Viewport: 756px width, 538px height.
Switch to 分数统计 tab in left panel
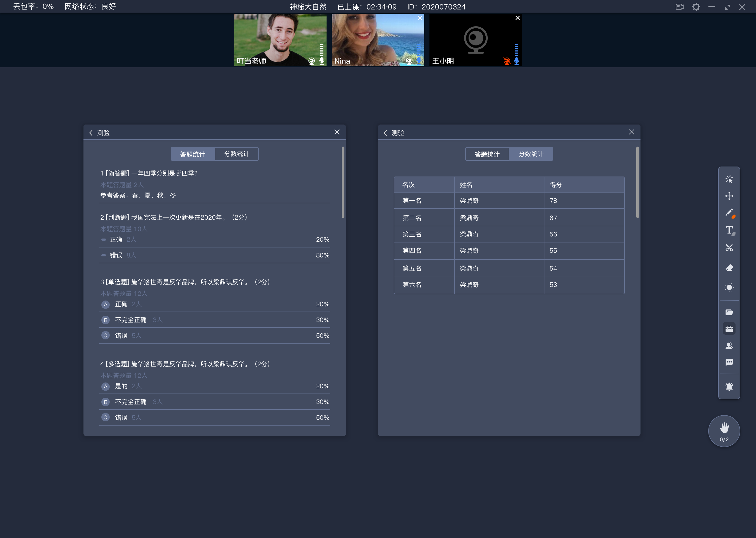click(237, 154)
